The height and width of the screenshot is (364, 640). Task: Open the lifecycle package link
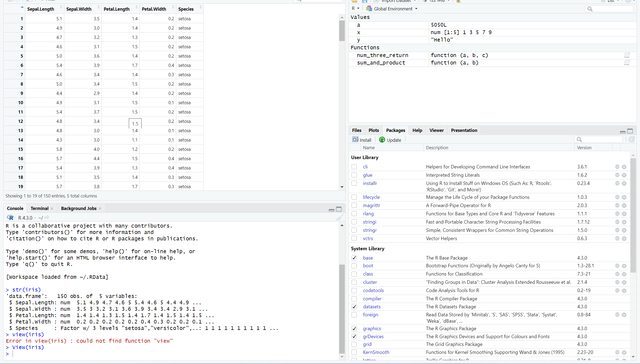(x=371, y=197)
